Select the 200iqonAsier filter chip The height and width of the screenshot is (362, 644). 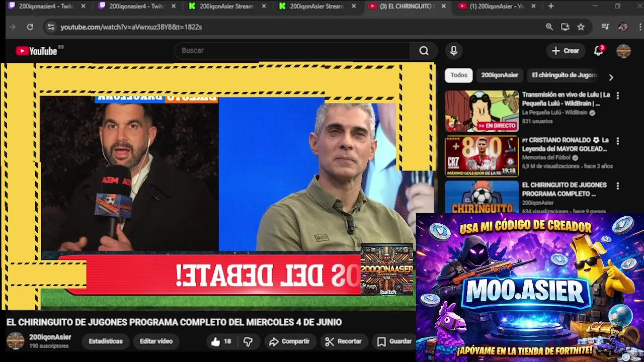[499, 75]
